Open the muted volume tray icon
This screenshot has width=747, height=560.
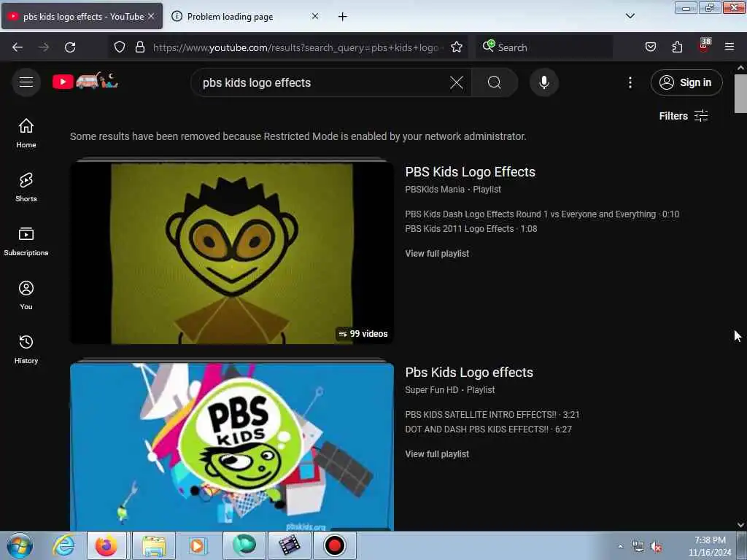tap(656, 547)
